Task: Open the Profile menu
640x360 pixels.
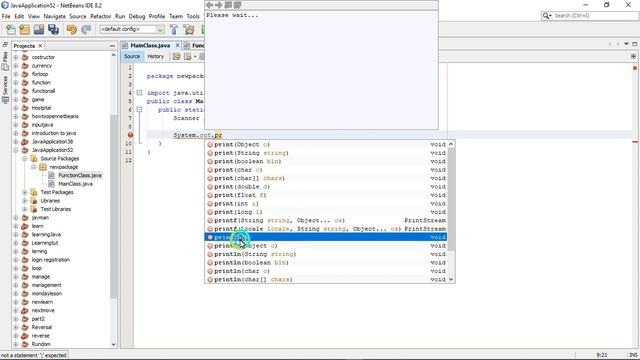Action: point(157,16)
